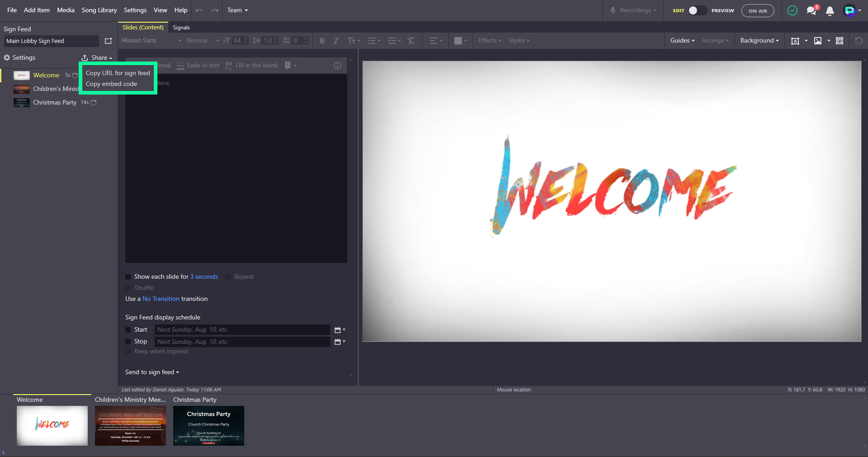Open the Background dropdown

click(x=759, y=41)
